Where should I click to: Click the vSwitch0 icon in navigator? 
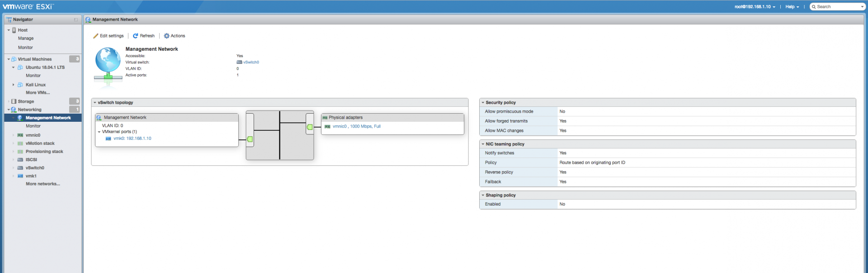pos(20,168)
